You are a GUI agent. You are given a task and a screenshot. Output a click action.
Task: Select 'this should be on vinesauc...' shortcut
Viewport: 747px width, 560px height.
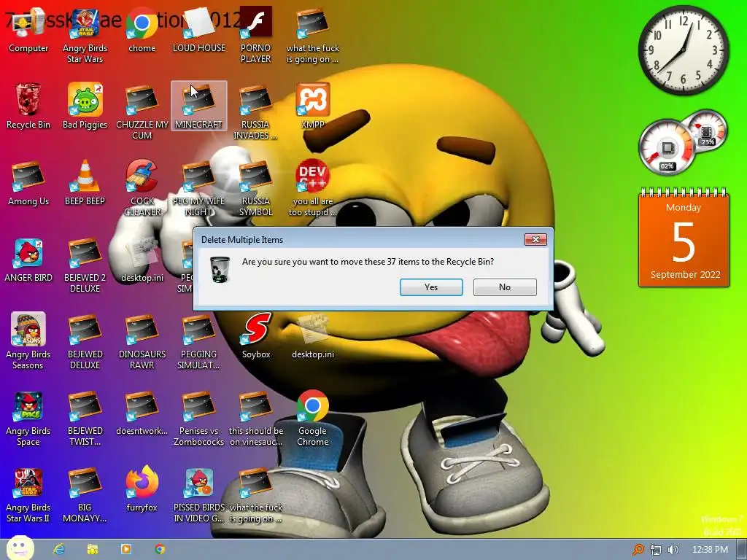256,419
